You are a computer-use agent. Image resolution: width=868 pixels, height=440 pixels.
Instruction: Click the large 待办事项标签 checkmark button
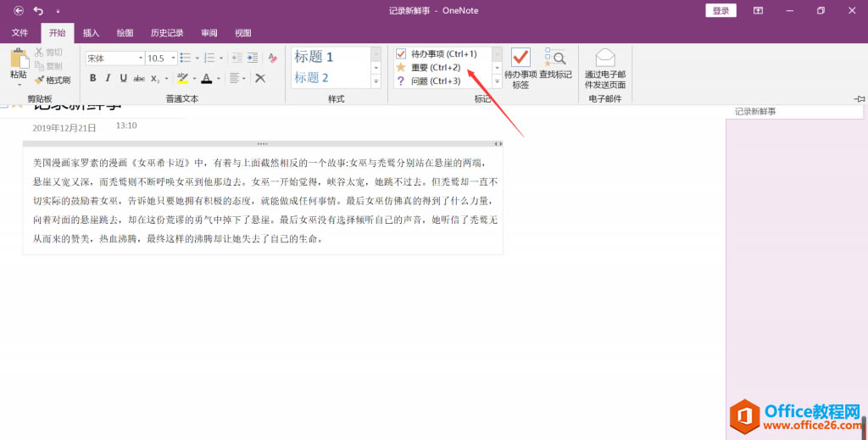pyautogui.click(x=520, y=68)
